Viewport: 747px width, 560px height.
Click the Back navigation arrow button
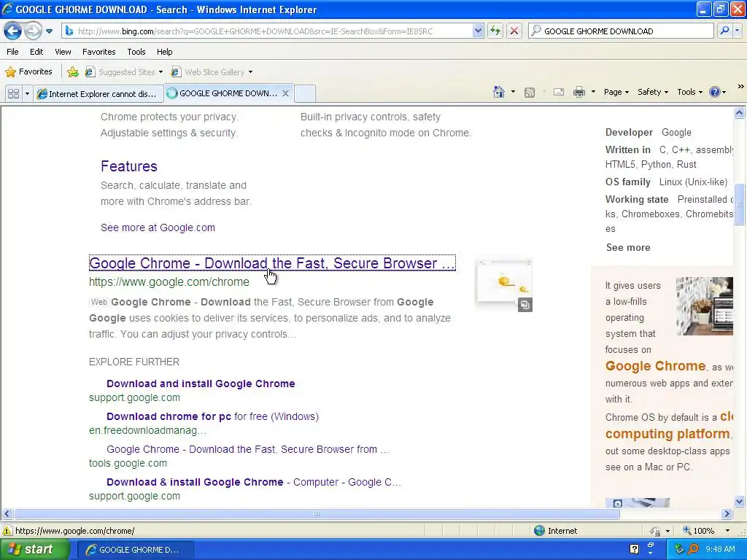tap(13, 31)
